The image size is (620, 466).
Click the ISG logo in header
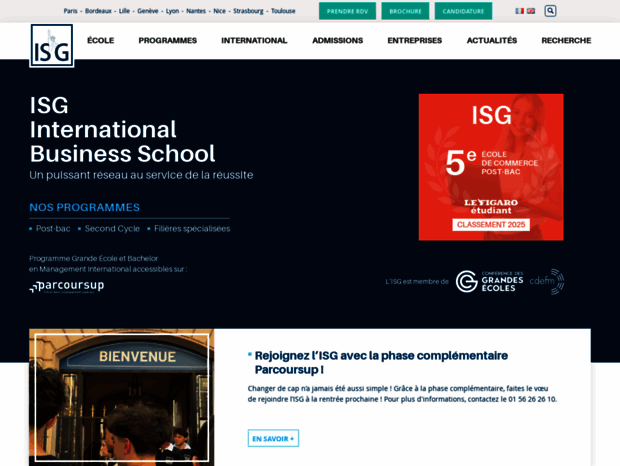[51, 45]
